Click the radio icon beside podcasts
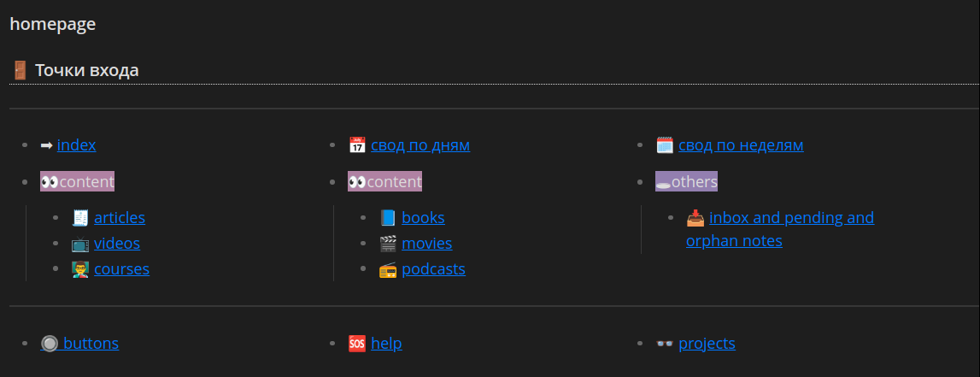Screen dimensions: 980x377 pos(388,269)
